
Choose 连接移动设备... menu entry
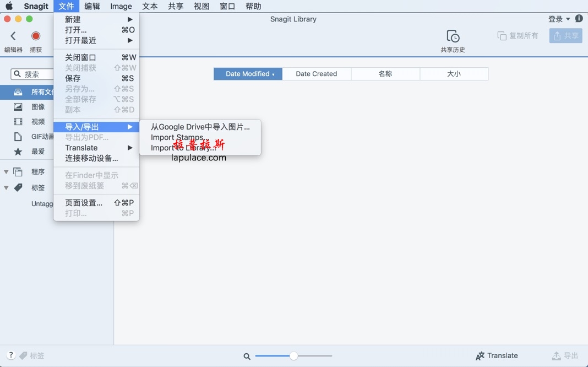pyautogui.click(x=96, y=158)
